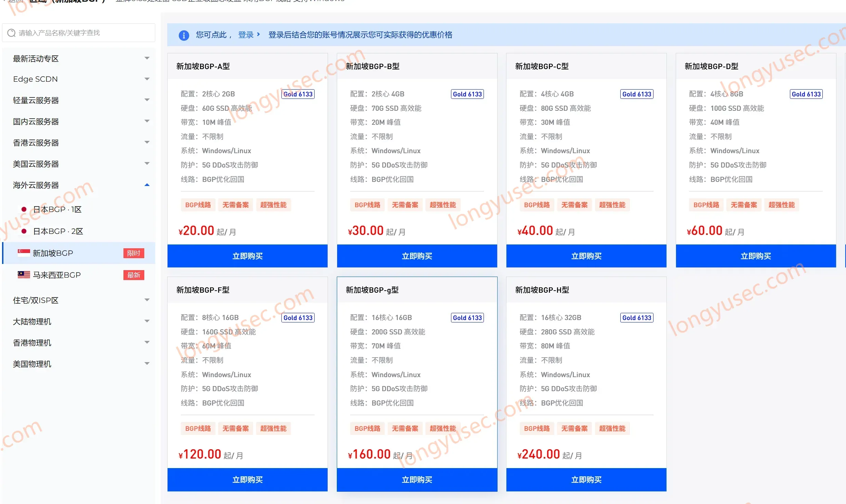
Task: Click 超强性能 tag on BGP-C型 card
Action: tap(612, 205)
